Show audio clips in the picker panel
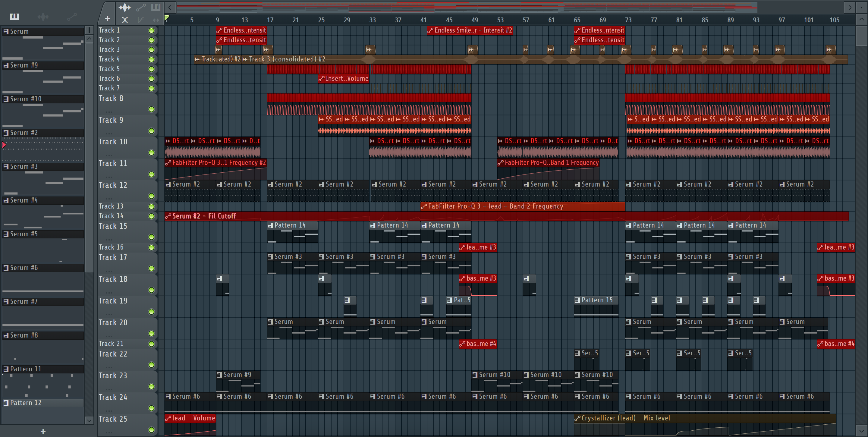This screenshot has width=868, height=437. point(43,17)
